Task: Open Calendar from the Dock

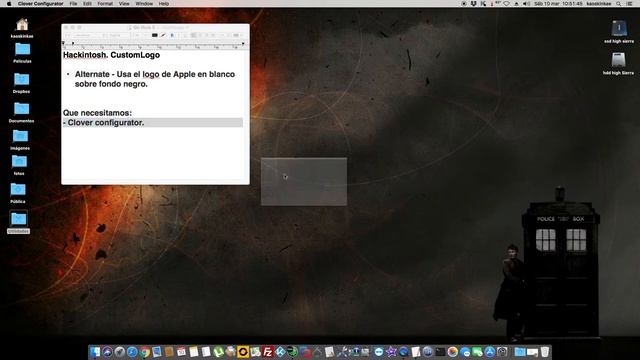Action: (182, 352)
